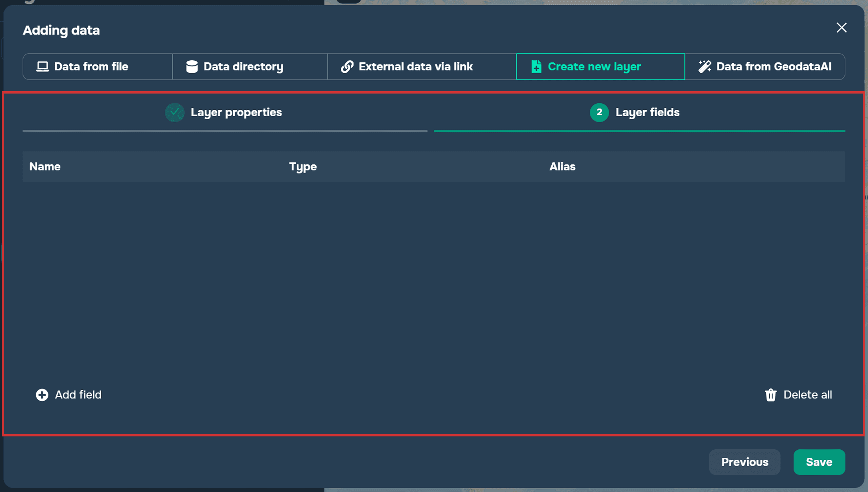Click the Previous button

tap(745, 462)
